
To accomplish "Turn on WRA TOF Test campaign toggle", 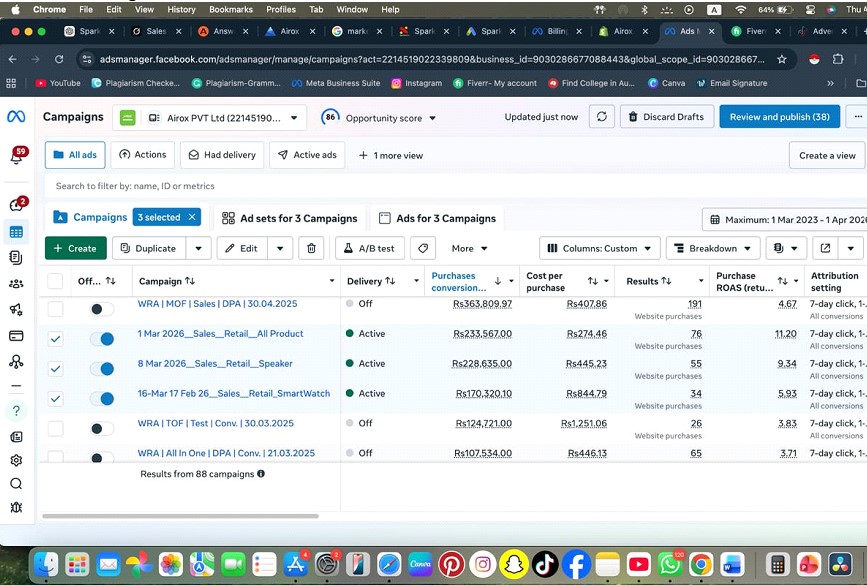I will [102, 428].
